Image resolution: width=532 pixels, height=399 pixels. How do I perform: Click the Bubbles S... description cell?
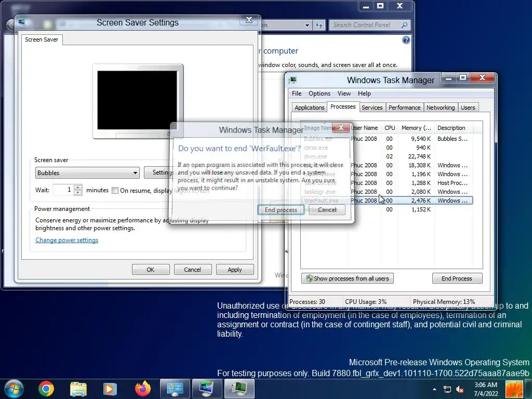[453, 139]
